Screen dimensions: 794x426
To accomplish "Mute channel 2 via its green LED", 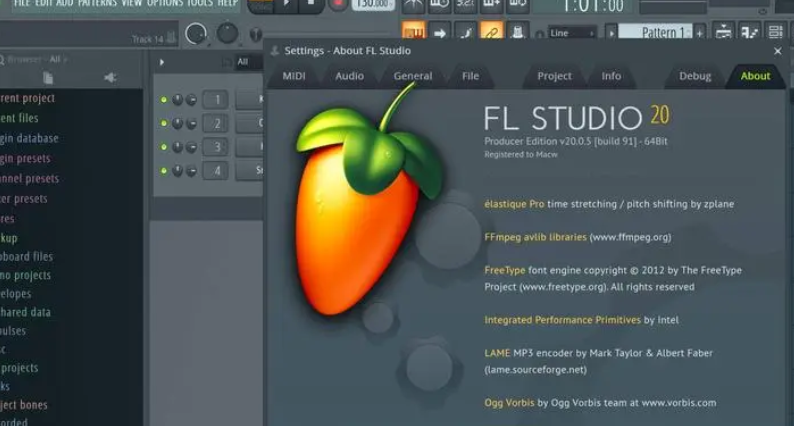I will point(164,123).
